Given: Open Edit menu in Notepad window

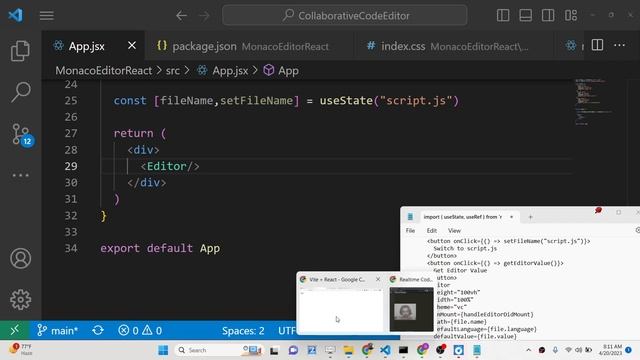Looking at the screenshot, I should (432, 231).
